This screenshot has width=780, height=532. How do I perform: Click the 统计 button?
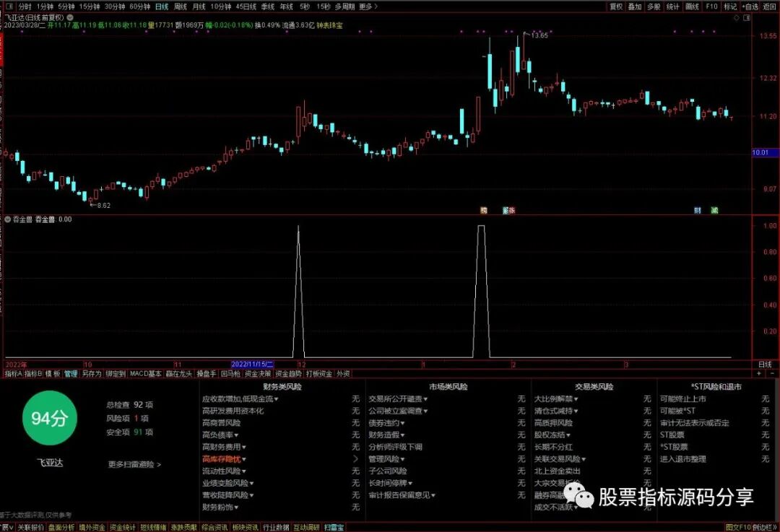pyautogui.click(x=672, y=6)
